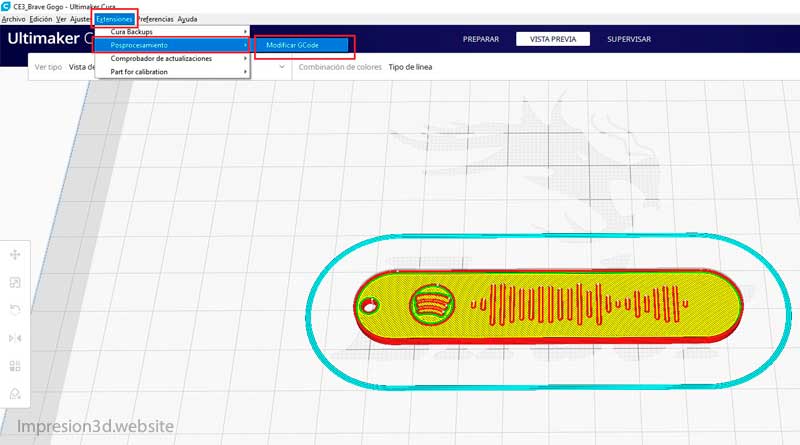Image resolution: width=800 pixels, height=445 pixels.
Task: Open Part for calibration submenu
Action: (172, 72)
